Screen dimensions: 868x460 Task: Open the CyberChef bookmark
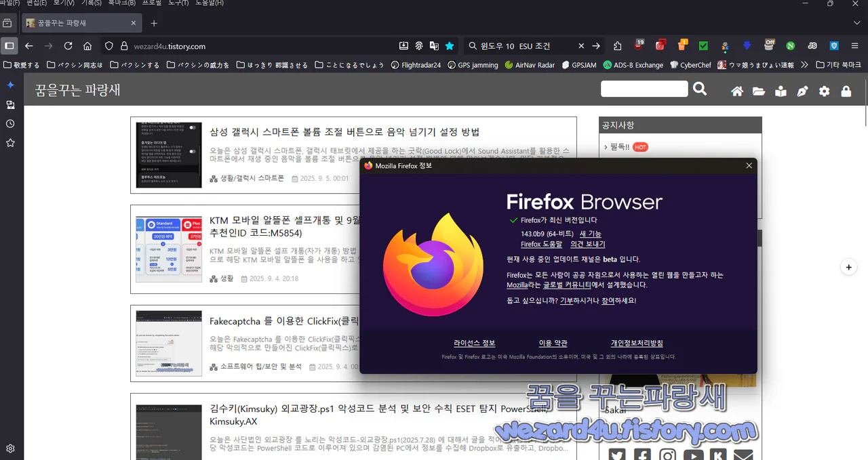click(690, 65)
